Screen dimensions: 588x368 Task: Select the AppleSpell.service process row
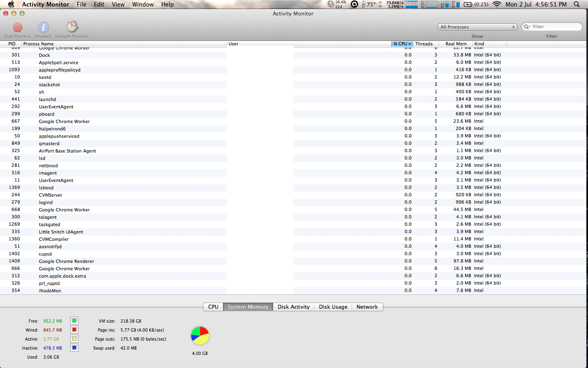294,62
